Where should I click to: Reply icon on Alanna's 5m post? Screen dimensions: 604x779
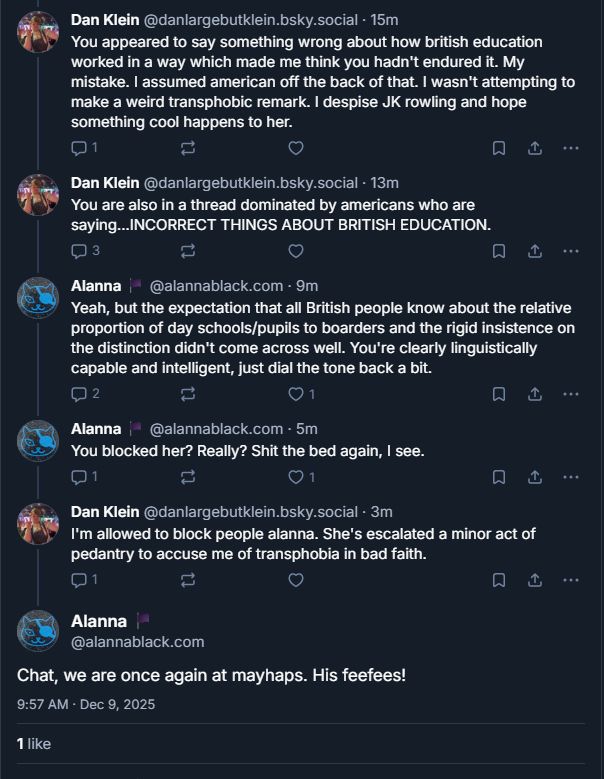click(80, 476)
